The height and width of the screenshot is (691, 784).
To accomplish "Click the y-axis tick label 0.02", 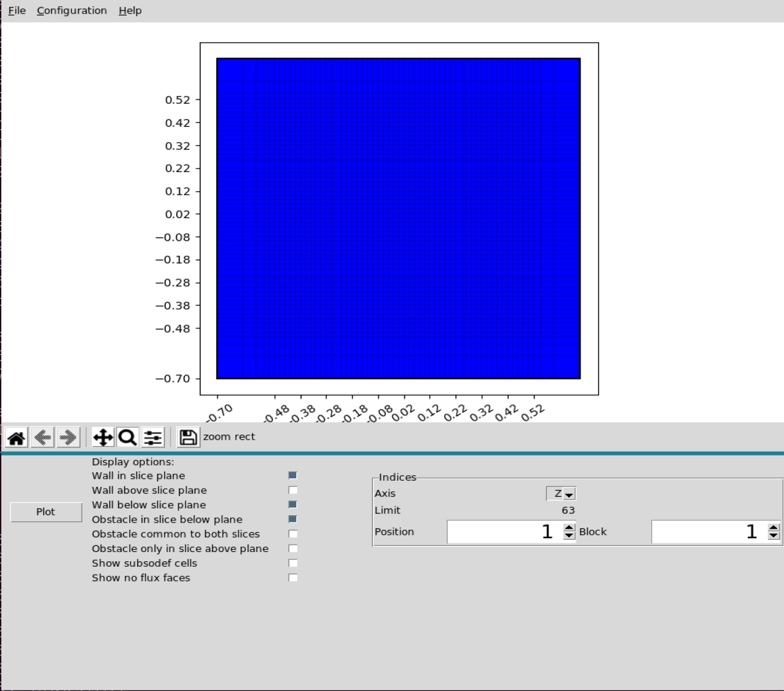I will tap(178, 214).
